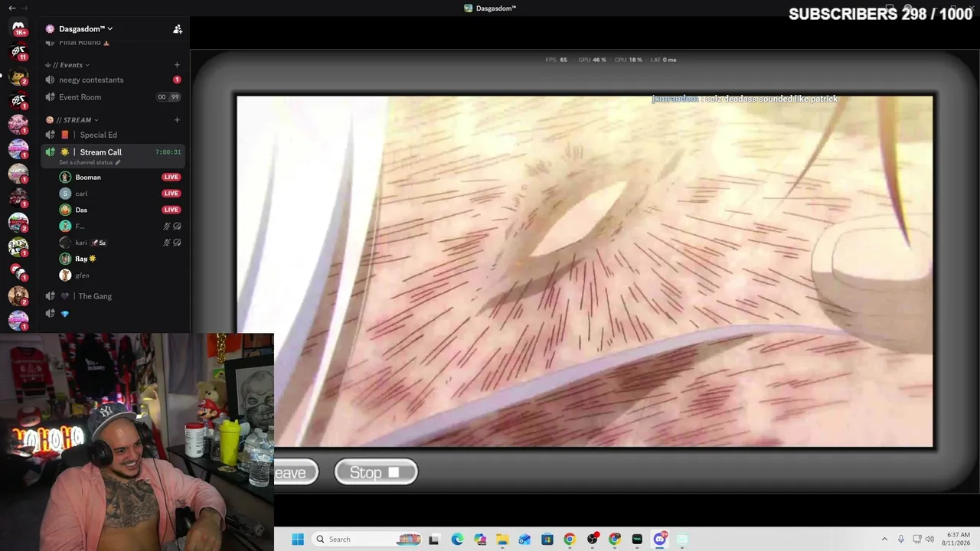Click the taskbar Search box

368,540
